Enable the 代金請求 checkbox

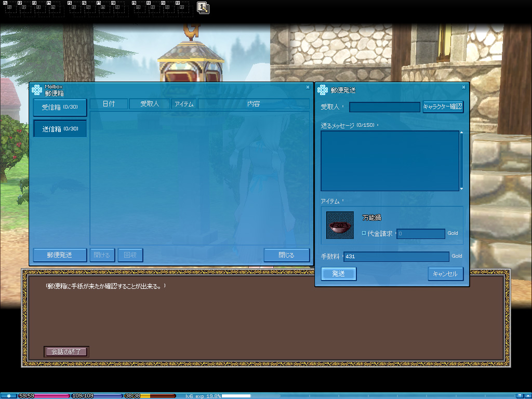pyautogui.click(x=364, y=233)
